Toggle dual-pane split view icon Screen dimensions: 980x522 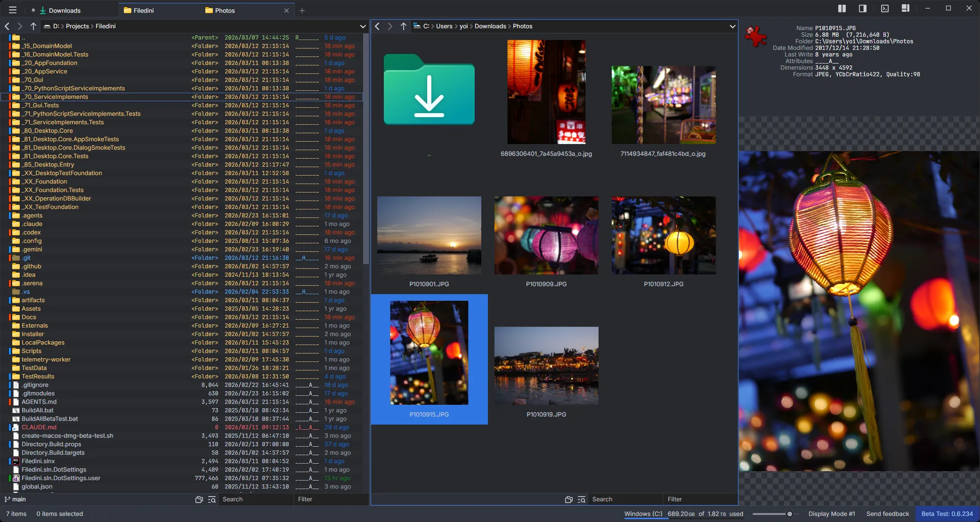842,8
